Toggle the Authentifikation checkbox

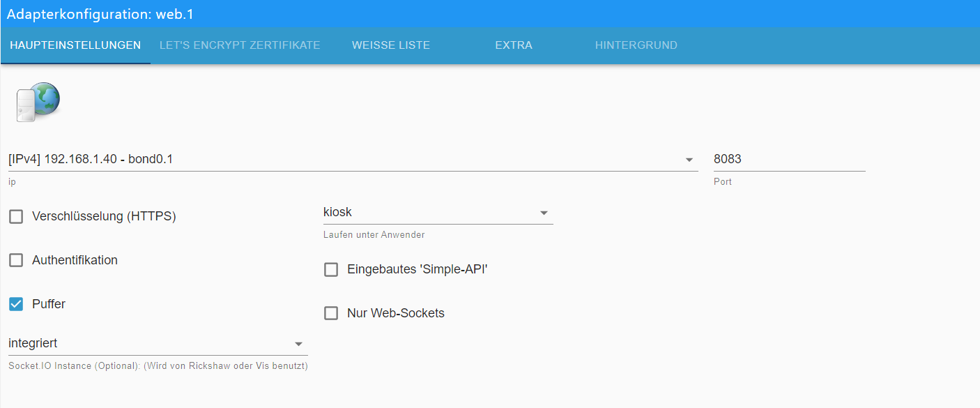click(x=16, y=261)
